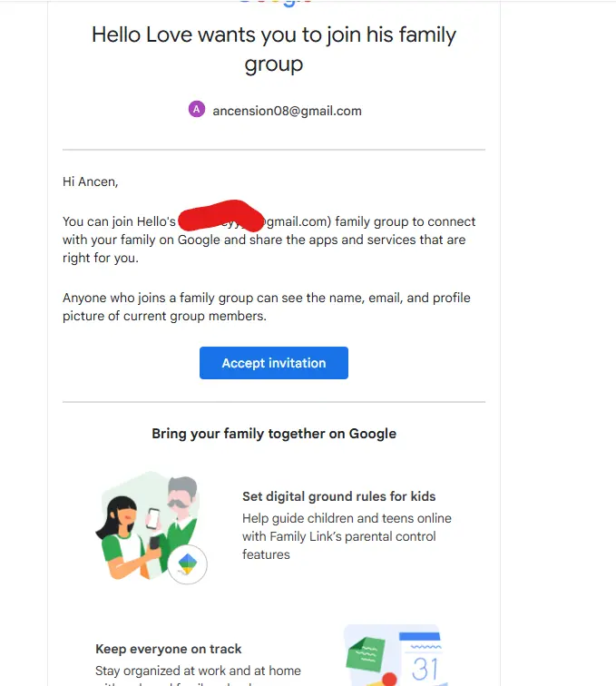The width and height of the screenshot is (616, 686).
Task: Click the 'Keep everyone on track' heading
Action: (169, 649)
